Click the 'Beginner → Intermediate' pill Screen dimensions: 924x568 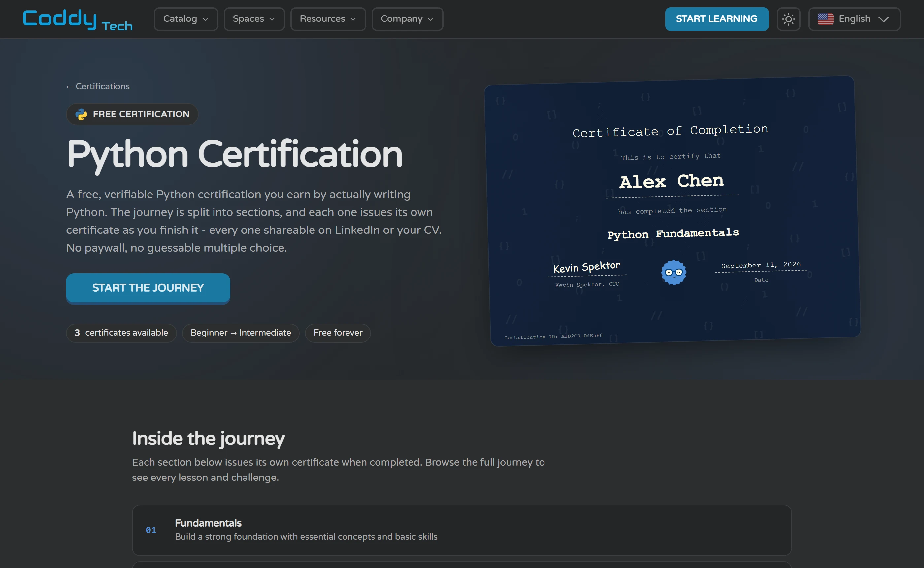click(241, 333)
